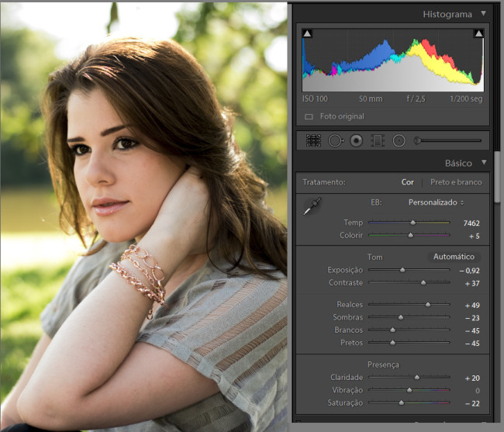Screen dimensions: 504x432
Task: Collapse the Básico panel
Action: click(484, 163)
